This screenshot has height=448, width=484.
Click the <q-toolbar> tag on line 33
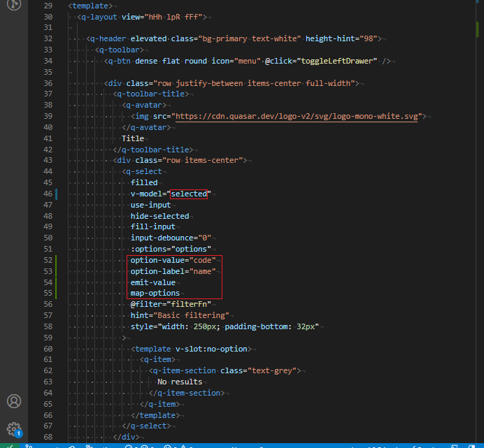(119, 50)
